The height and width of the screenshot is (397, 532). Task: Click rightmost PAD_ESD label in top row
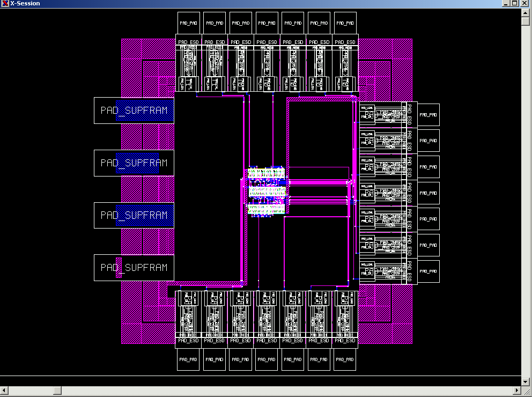click(345, 42)
